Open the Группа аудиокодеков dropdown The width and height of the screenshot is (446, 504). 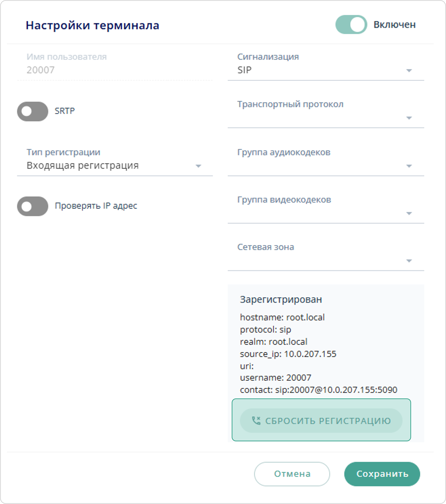pos(409,166)
